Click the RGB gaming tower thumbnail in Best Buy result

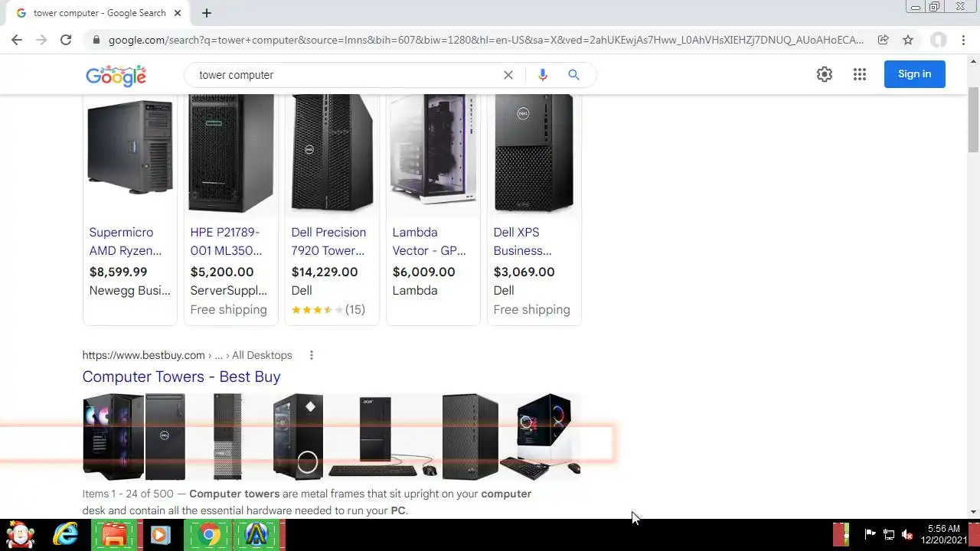tap(113, 437)
